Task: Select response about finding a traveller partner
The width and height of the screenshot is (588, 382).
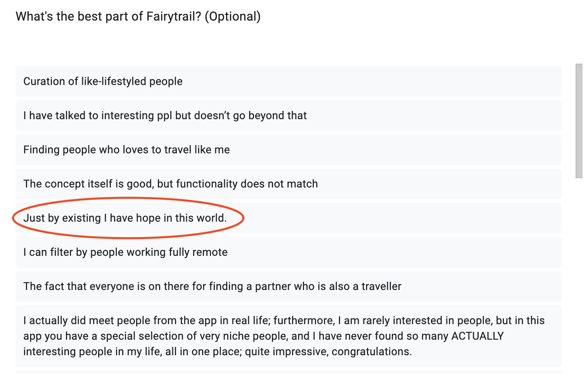Action: click(x=289, y=286)
